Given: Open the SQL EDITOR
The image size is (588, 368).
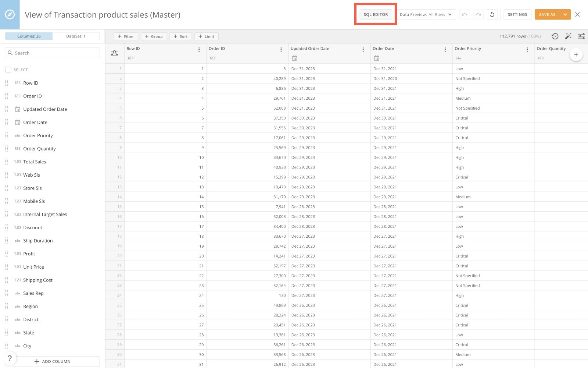Looking at the screenshot, I should (375, 14).
